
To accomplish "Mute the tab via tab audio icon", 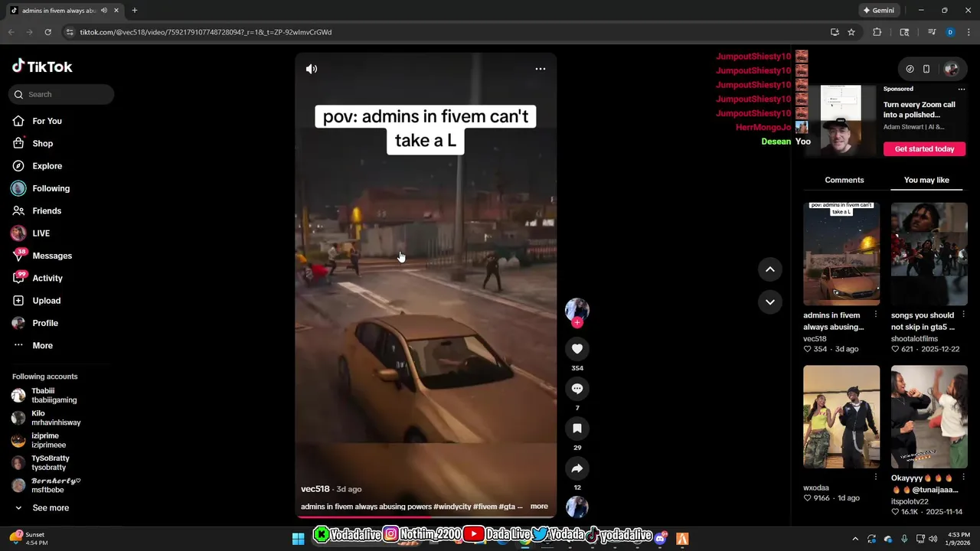I will 104,11.
